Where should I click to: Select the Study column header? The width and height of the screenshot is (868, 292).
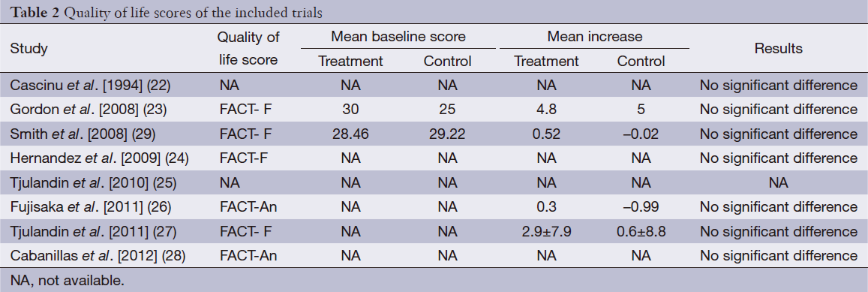(x=29, y=48)
